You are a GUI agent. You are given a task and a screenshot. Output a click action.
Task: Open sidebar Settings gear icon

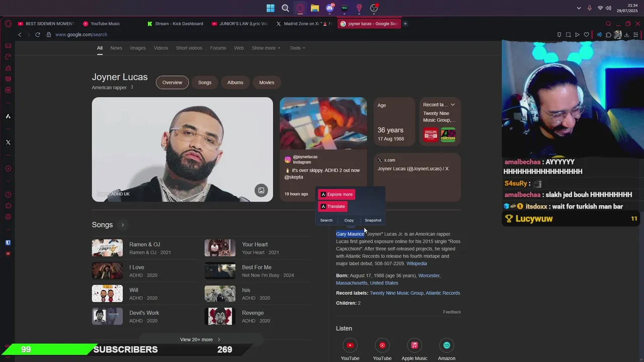click(x=8, y=217)
